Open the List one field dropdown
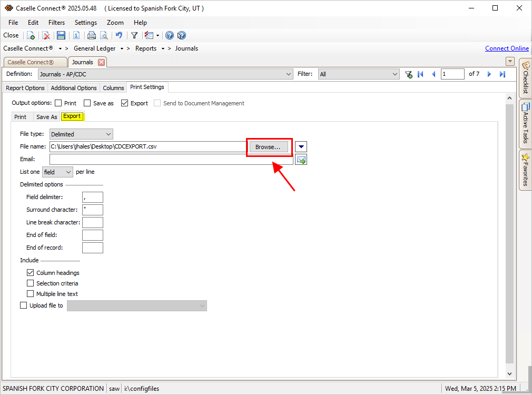This screenshot has height=395, width=532. 57,172
